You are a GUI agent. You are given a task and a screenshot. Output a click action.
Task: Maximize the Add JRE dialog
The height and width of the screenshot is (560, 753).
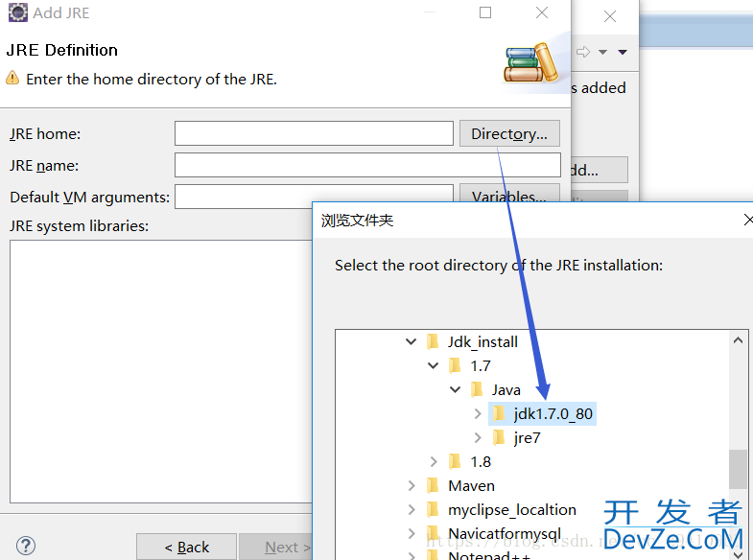pos(485,12)
